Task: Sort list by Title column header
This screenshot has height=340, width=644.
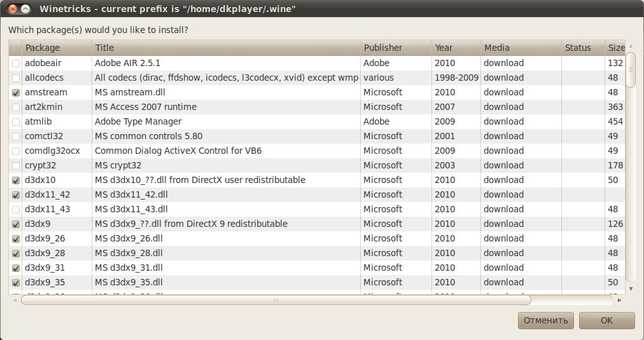Action: (226, 48)
